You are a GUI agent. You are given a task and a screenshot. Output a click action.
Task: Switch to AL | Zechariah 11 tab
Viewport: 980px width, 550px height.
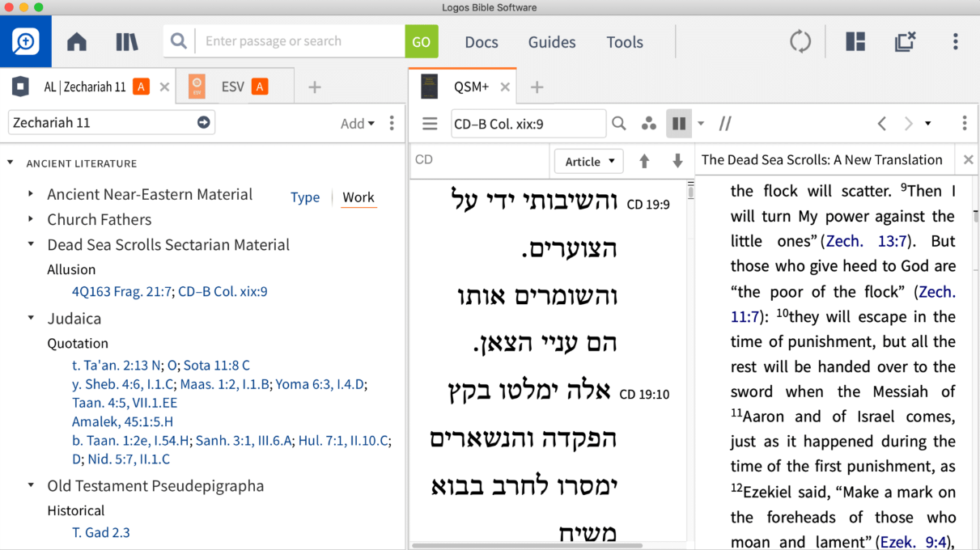tap(85, 87)
